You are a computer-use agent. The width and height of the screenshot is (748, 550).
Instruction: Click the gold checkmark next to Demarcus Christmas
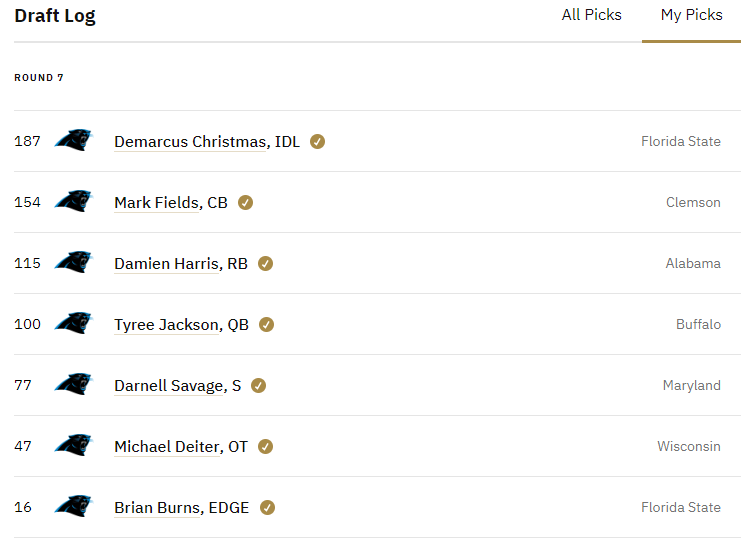tap(317, 142)
